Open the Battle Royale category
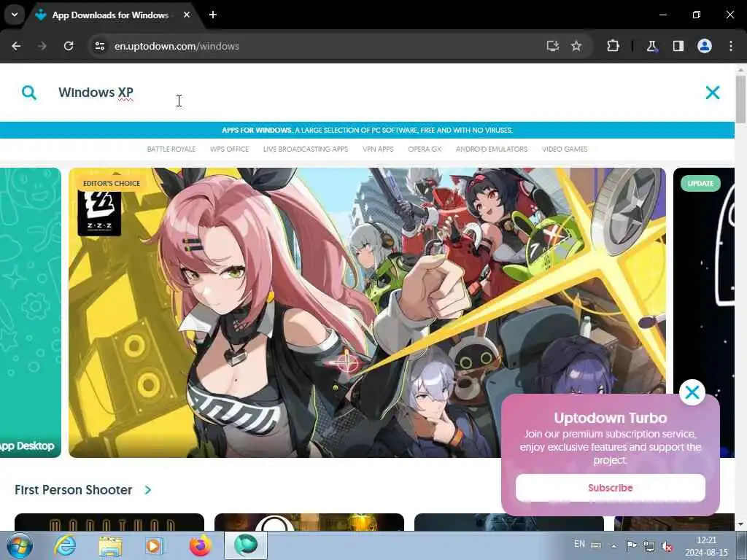The image size is (747, 560). [171, 149]
